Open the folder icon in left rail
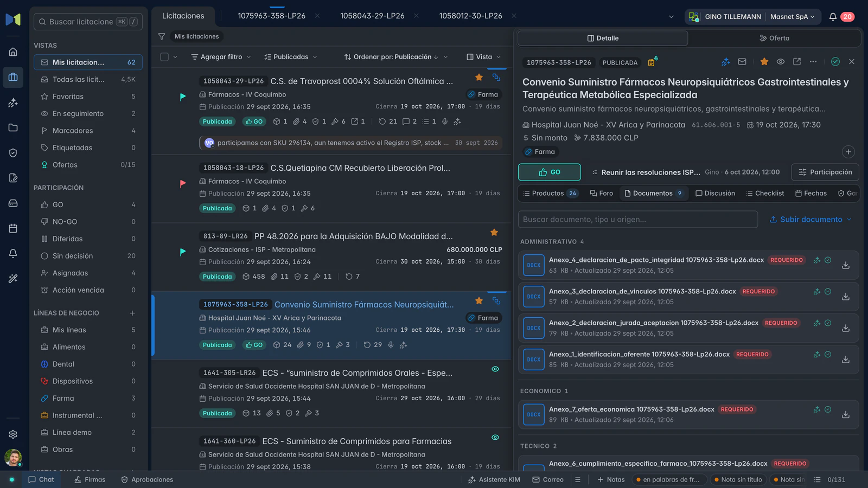 [x=13, y=127]
